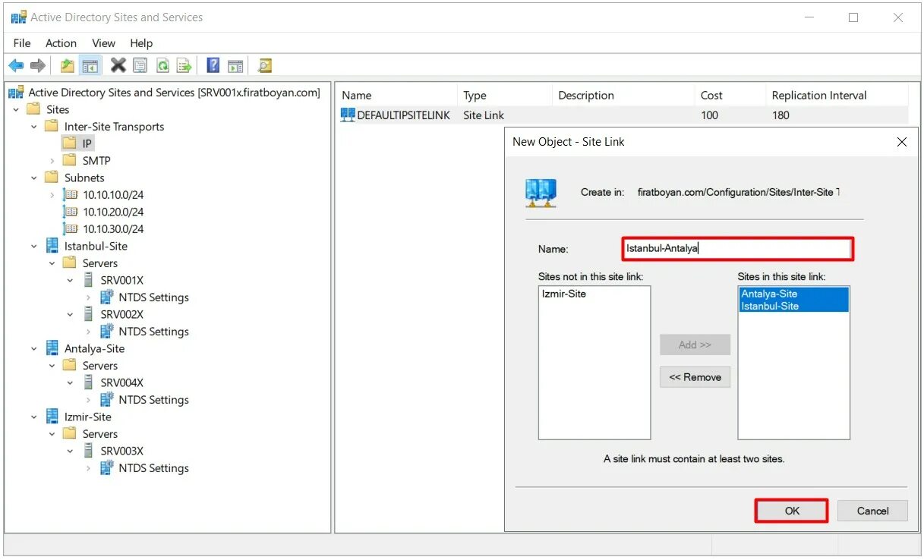Select NTDS Settings under SRV003X

pyautogui.click(x=153, y=468)
